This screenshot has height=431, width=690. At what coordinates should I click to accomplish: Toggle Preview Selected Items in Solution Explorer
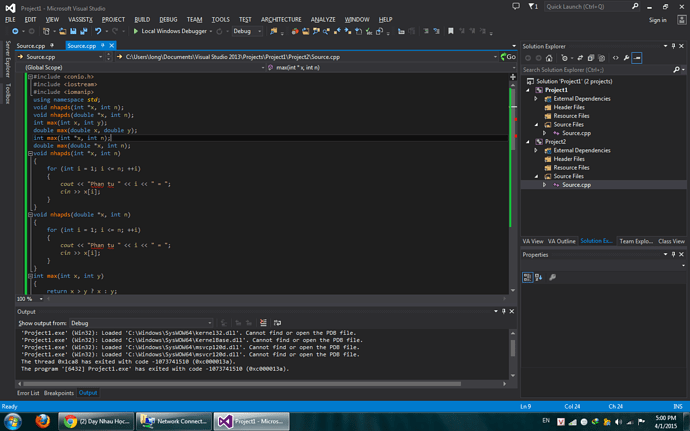[x=637, y=58]
